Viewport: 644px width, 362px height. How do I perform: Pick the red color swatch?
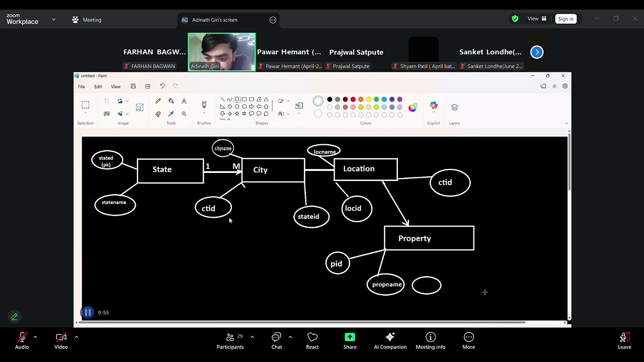coord(353,100)
